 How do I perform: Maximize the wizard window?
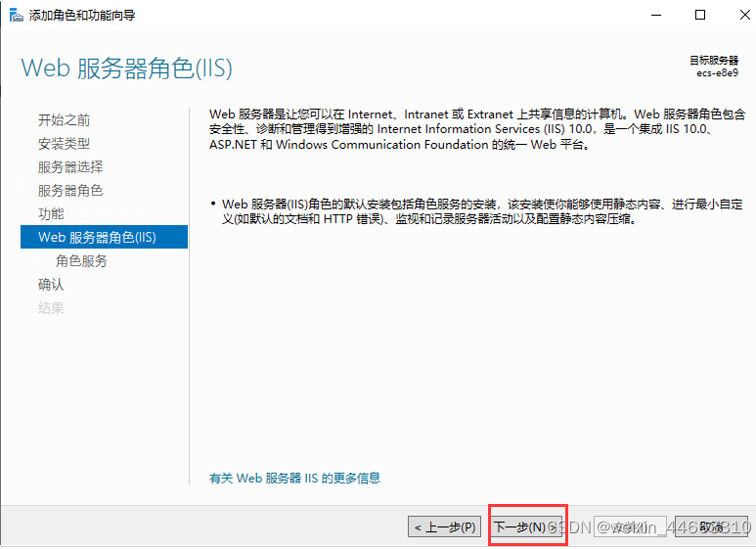[x=699, y=15]
